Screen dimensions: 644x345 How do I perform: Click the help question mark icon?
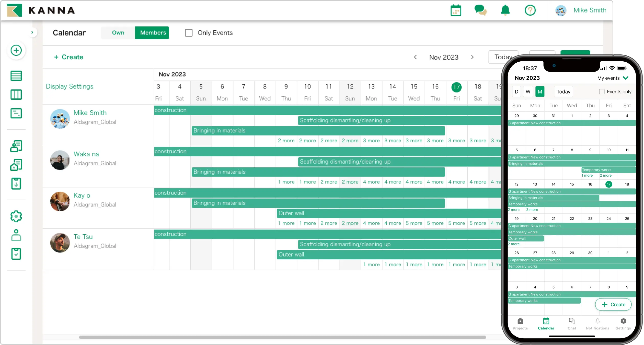click(x=530, y=10)
